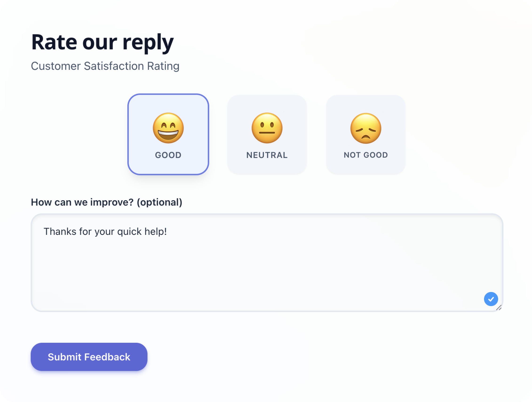This screenshot has width=532, height=402.
Task: Click the 'How can we improve?' label
Action: [x=107, y=202]
